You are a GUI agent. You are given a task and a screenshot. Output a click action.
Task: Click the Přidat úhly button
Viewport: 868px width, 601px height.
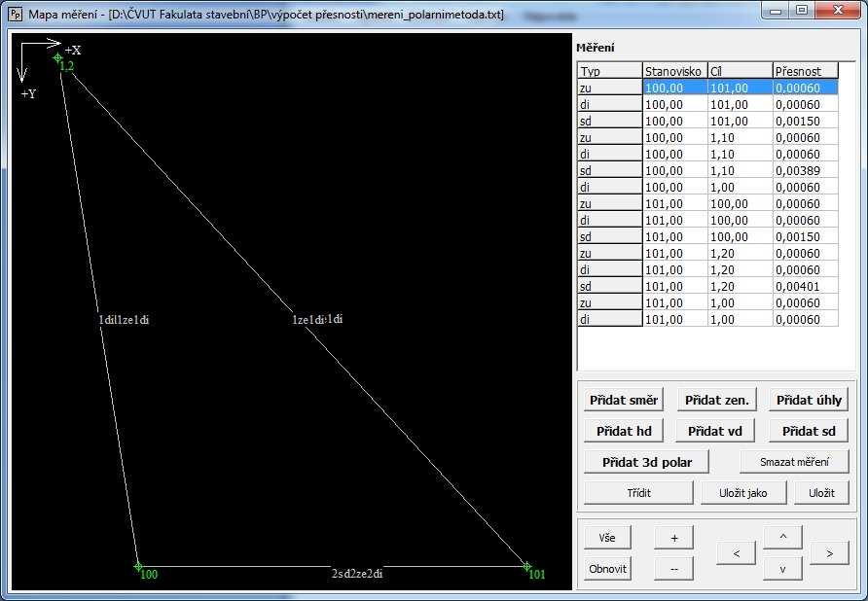pyautogui.click(x=809, y=400)
